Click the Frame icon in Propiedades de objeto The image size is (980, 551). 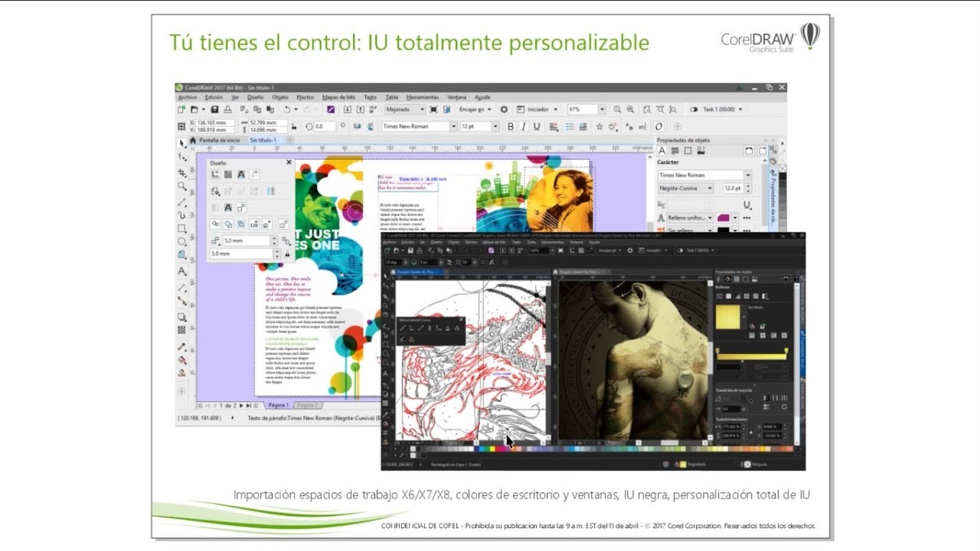(x=688, y=151)
